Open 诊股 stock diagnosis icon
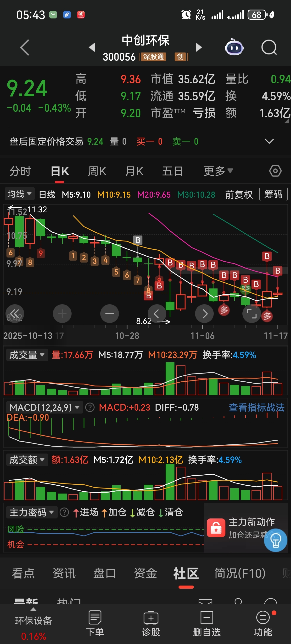This screenshot has height=644, width=291. click(x=151, y=623)
